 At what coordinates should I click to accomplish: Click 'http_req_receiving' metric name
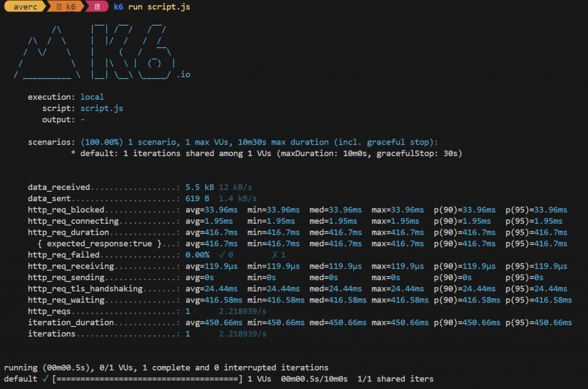pyautogui.click(x=71, y=266)
